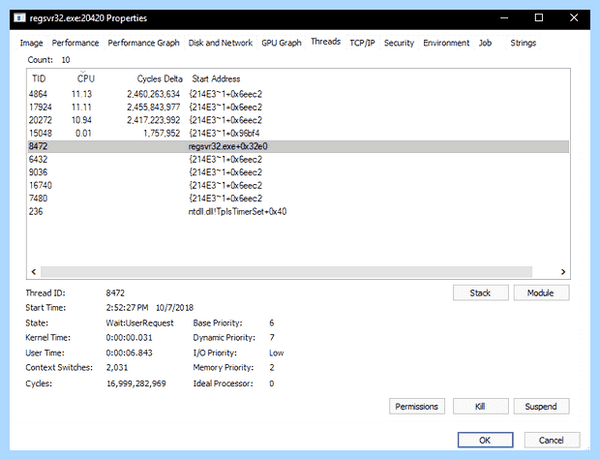Dismiss dialog with Cancel
The height and width of the screenshot is (460, 600).
[552, 440]
